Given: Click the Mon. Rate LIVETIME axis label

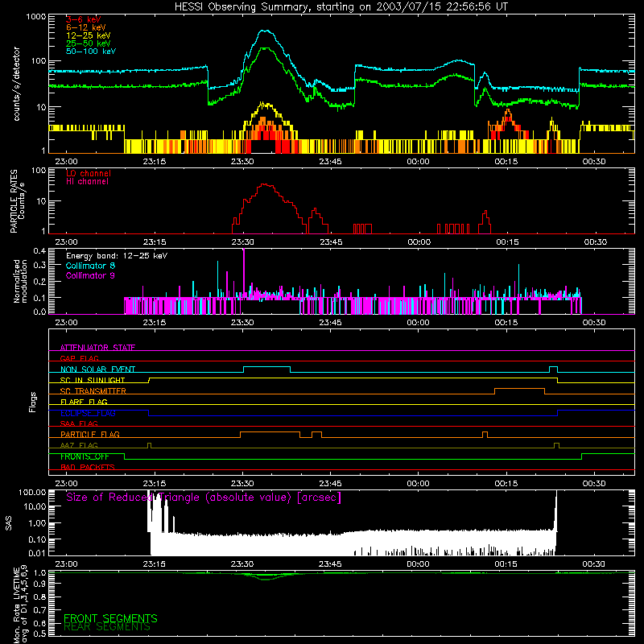Looking at the screenshot, I should (x=20, y=604).
